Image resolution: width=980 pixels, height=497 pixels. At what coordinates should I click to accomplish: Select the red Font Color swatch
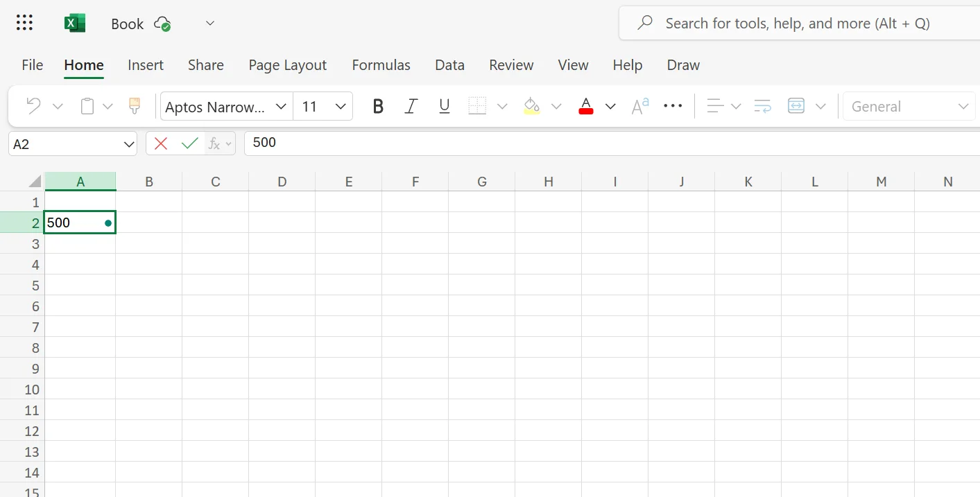click(586, 106)
